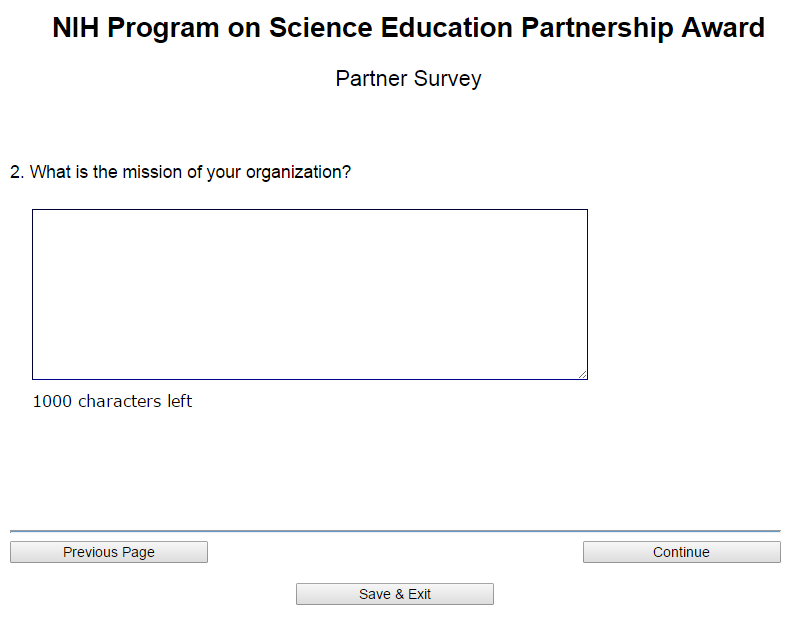Click the number "1000" in the counter
This screenshot has width=807, height=617.
click(x=52, y=402)
